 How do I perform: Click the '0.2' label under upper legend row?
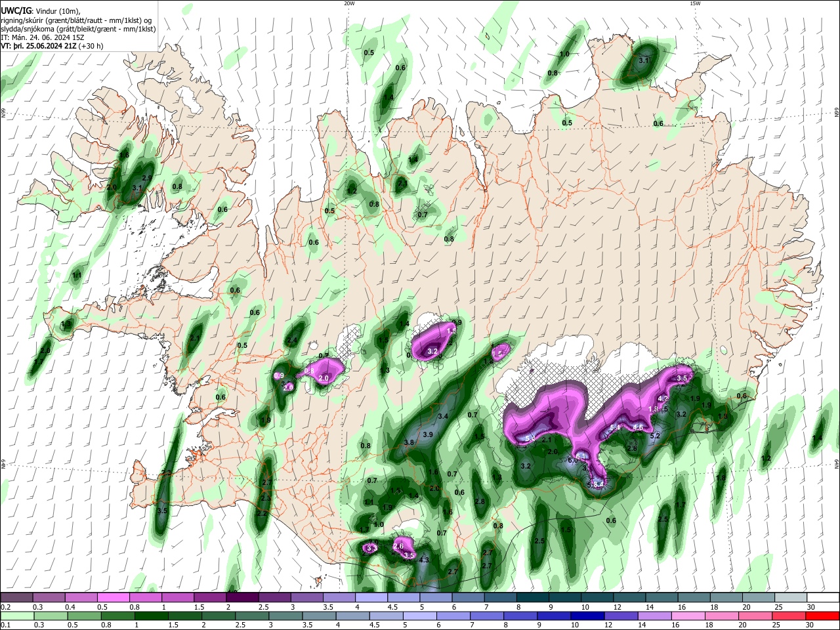pyautogui.click(x=6, y=607)
